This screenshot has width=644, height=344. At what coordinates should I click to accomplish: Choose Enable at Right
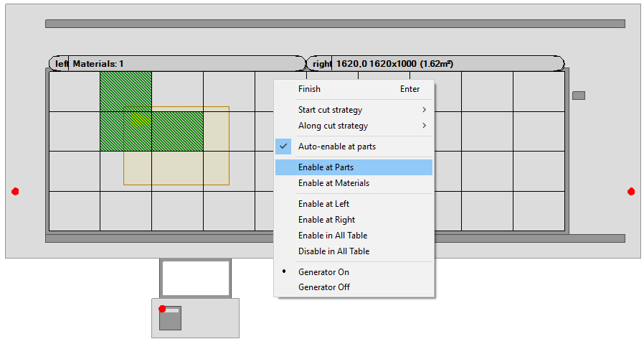point(354,220)
